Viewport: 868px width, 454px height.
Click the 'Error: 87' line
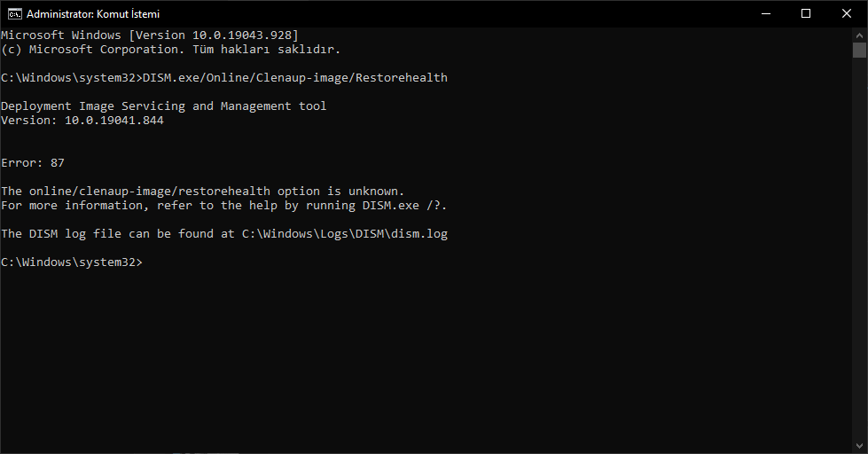(x=33, y=163)
